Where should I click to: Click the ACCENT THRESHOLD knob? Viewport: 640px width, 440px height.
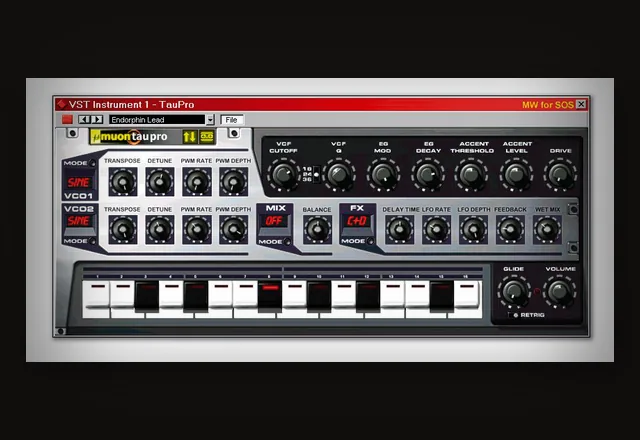click(x=471, y=175)
